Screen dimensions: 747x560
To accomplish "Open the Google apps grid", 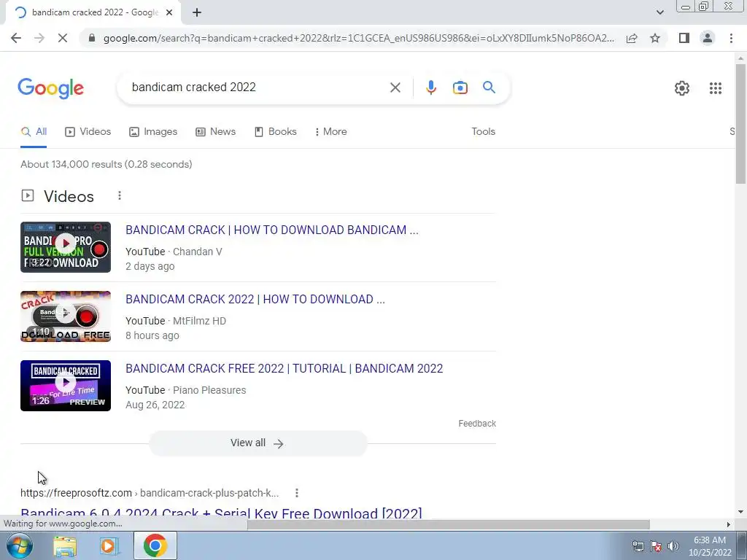I will [715, 88].
